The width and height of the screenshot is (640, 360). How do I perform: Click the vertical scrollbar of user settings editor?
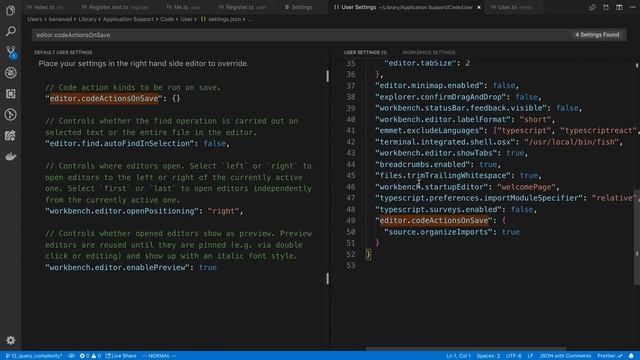pyautogui.click(x=637, y=237)
